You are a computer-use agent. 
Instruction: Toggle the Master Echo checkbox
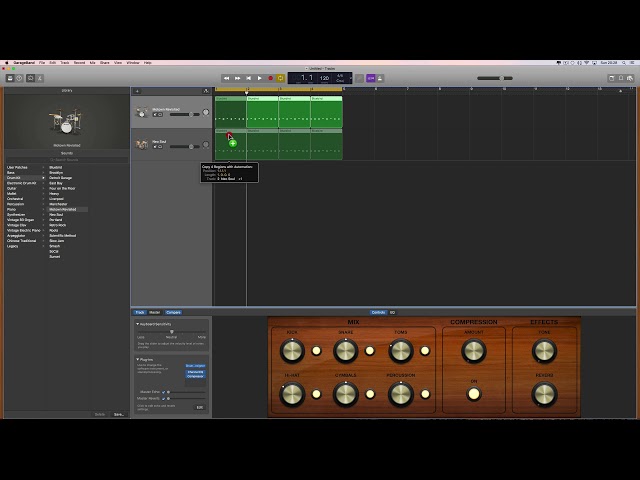163,392
